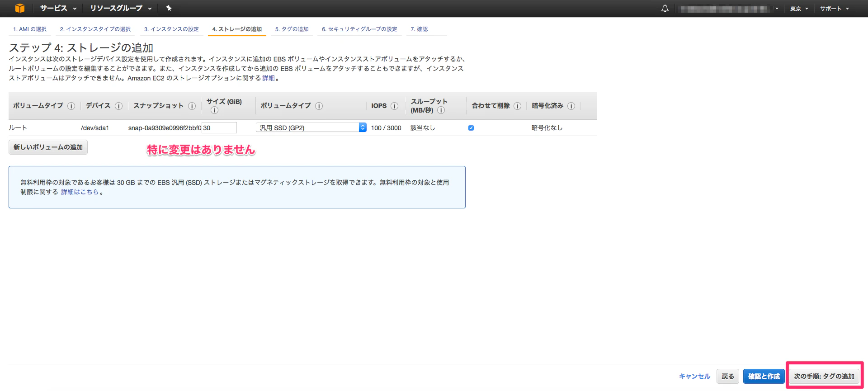Screen dimensions: 868x391
Task: Show info icon beside 合わせて削除 header
Action: point(517,106)
